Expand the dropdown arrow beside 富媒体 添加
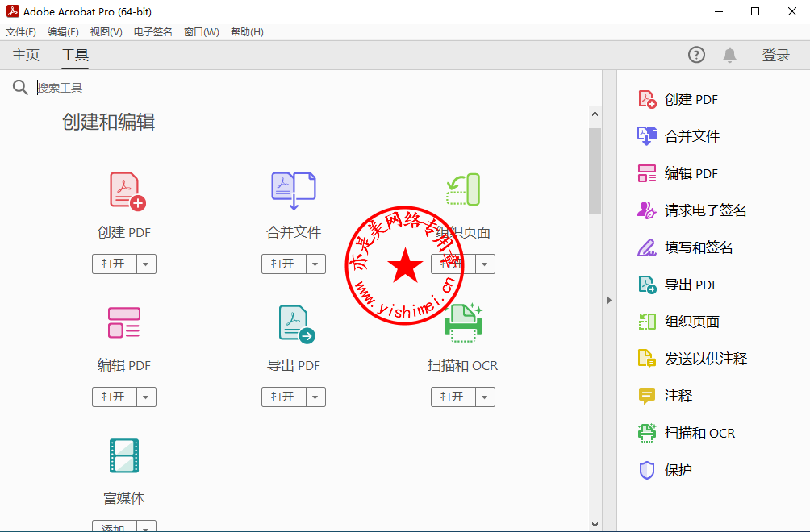The height and width of the screenshot is (532, 810). (146, 527)
